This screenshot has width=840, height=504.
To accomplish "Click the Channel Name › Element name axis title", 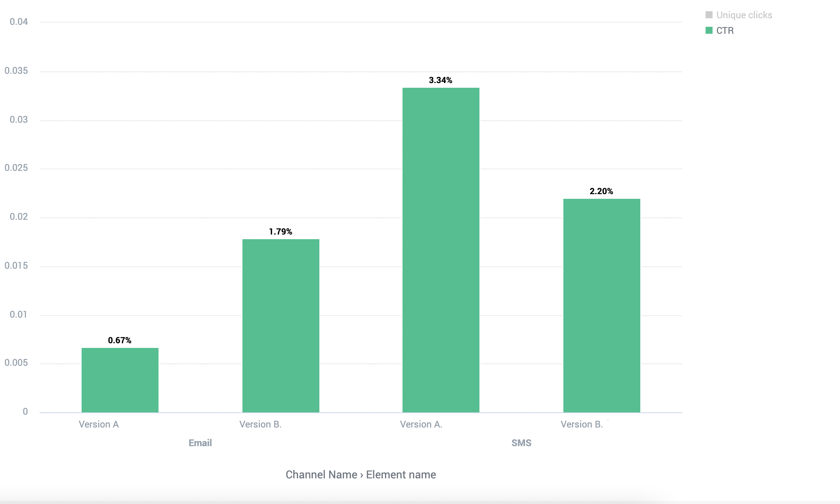I will [x=361, y=474].
